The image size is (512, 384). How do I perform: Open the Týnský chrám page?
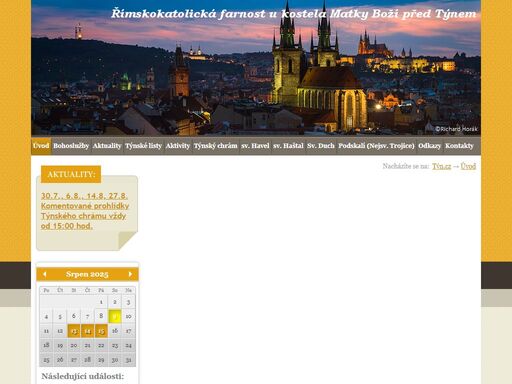tap(215, 146)
